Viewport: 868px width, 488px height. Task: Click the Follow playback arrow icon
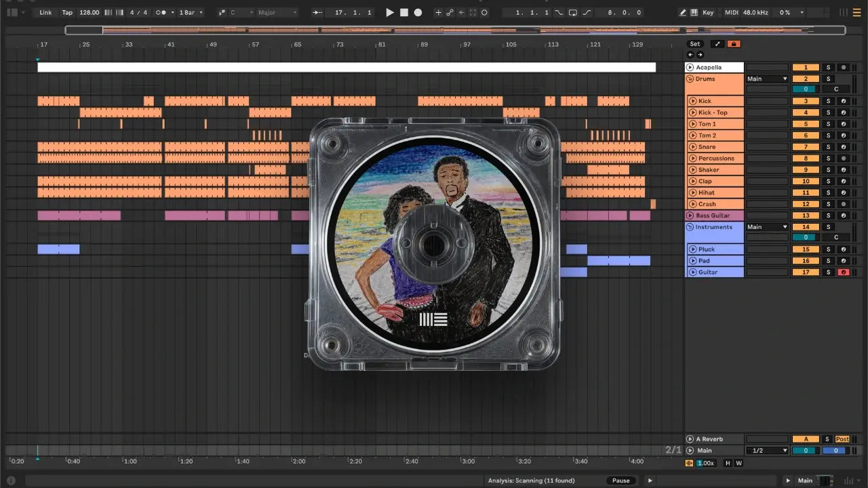[317, 12]
